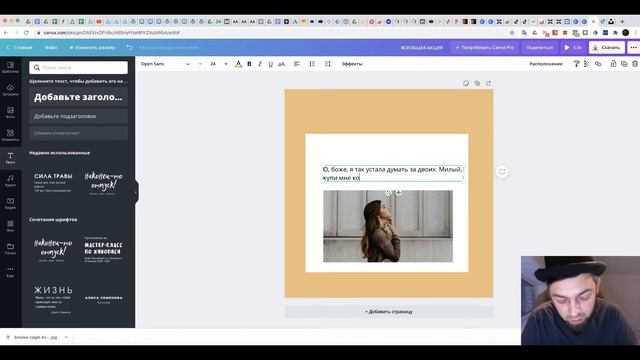
Task: Click the font size value 24
Action: click(213, 64)
